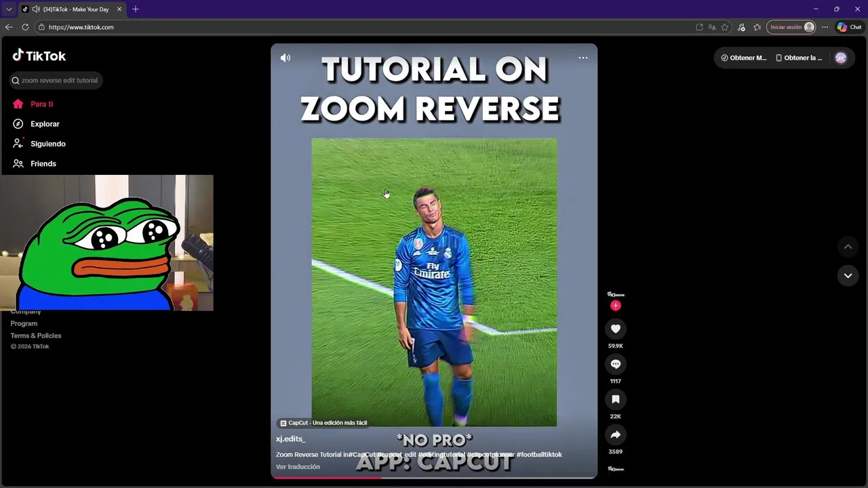Viewport: 868px width, 488px height.
Task: Open the video three-dots options menu
Action: pos(583,58)
